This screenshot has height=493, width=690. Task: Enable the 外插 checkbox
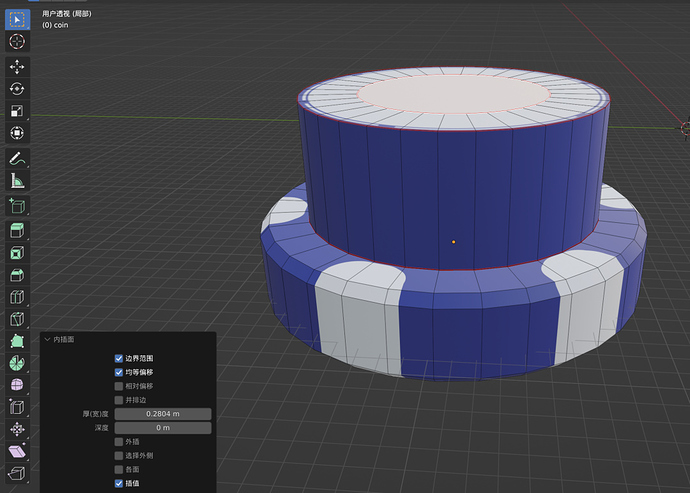(119, 441)
